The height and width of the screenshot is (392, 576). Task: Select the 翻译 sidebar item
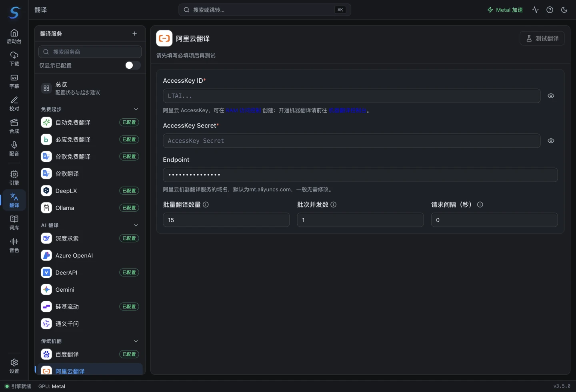tap(14, 200)
